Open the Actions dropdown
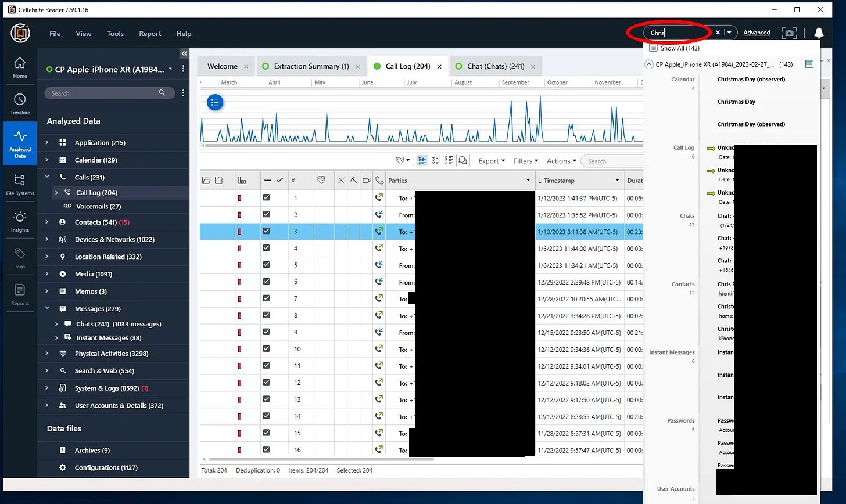 561,161
